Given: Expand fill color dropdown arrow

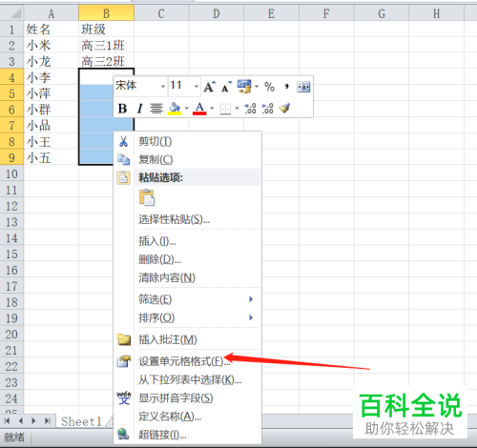Looking at the screenshot, I should click(x=186, y=109).
